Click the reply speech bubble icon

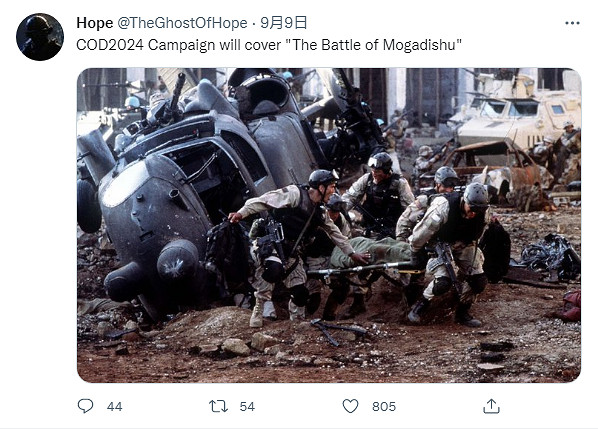coord(85,406)
